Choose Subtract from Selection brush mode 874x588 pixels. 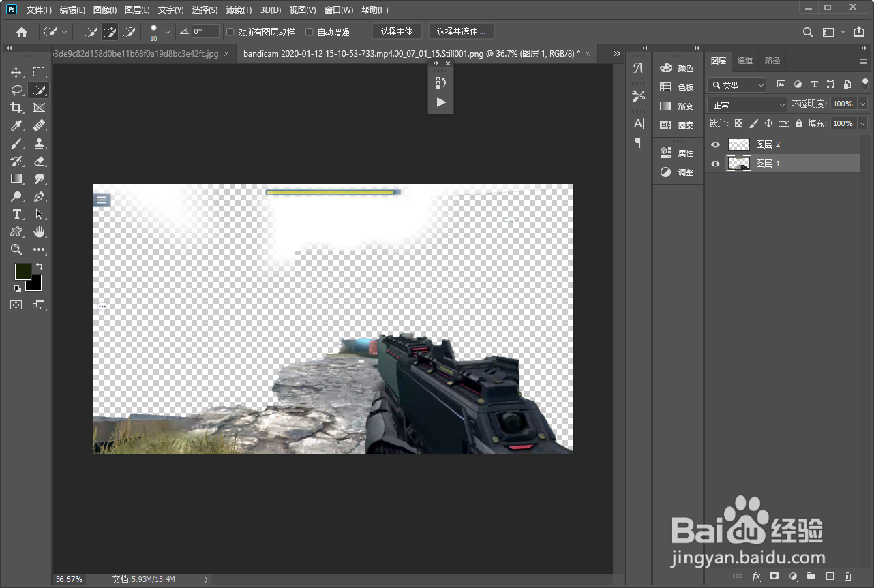click(128, 32)
